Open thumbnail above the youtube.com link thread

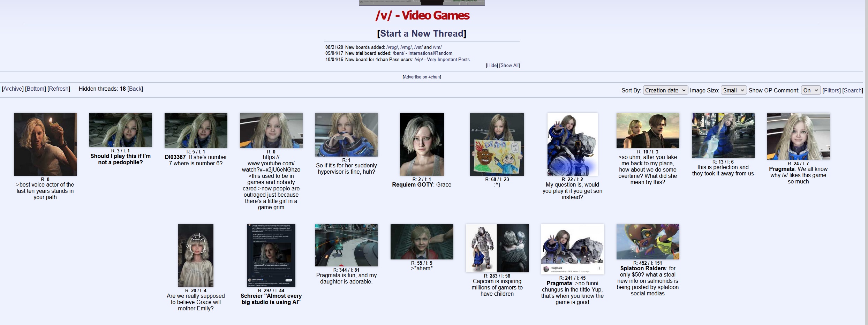click(x=271, y=130)
